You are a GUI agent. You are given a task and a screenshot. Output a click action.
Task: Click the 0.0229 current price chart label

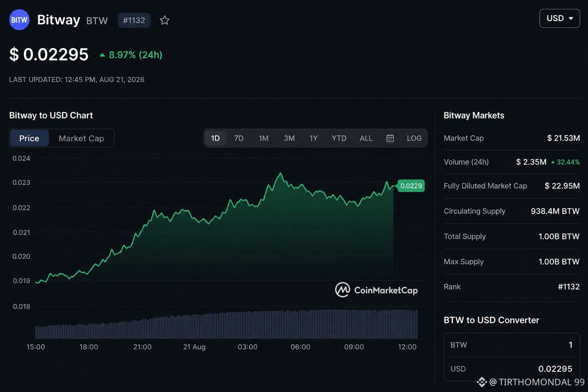tap(411, 186)
